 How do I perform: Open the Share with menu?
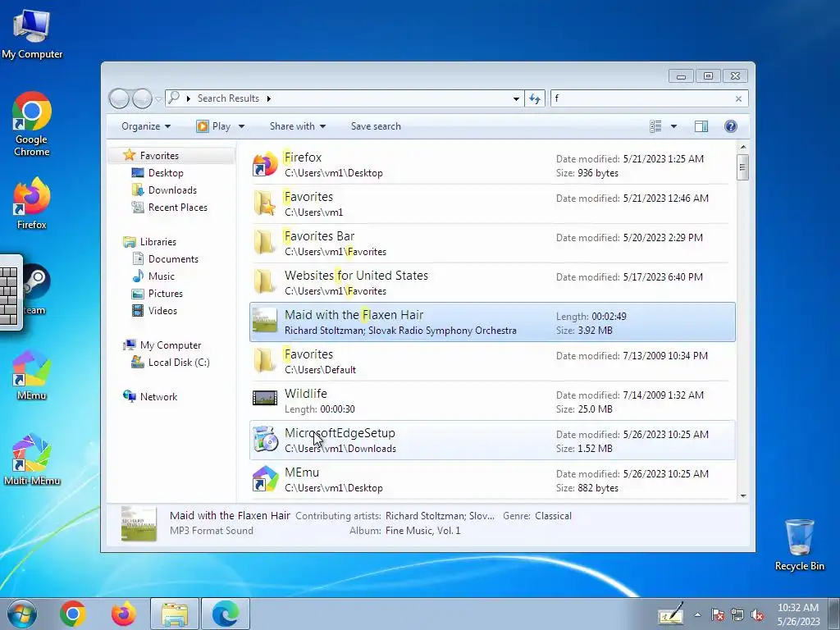297,126
